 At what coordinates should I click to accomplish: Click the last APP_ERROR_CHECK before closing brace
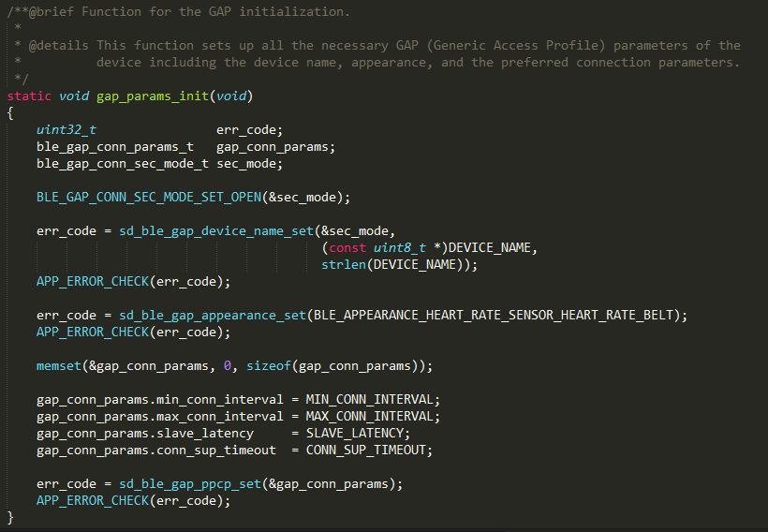tap(93, 501)
